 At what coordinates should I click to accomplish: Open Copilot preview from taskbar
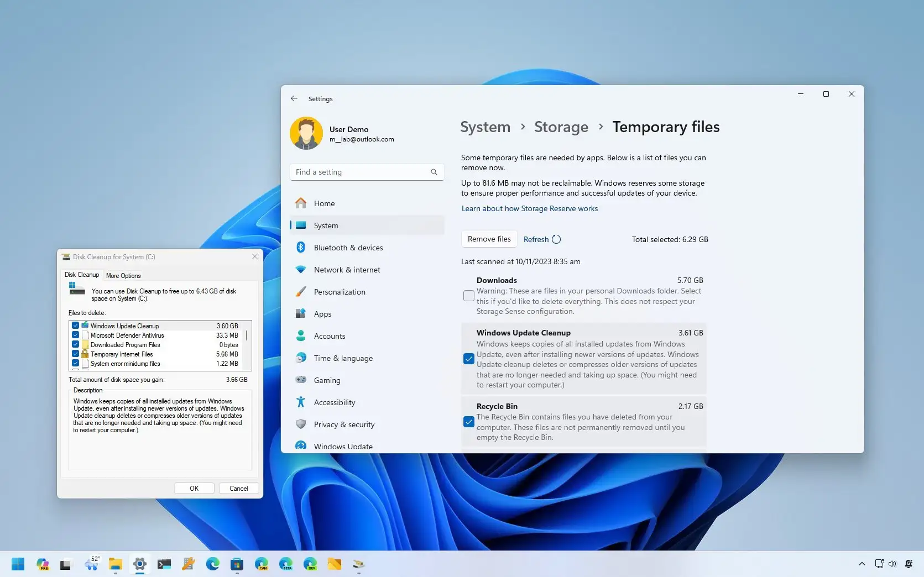click(43, 564)
